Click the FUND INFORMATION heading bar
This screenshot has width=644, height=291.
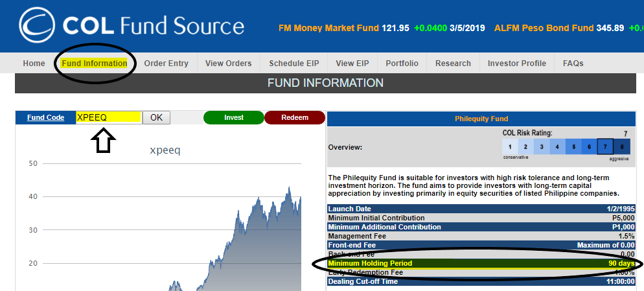click(325, 83)
